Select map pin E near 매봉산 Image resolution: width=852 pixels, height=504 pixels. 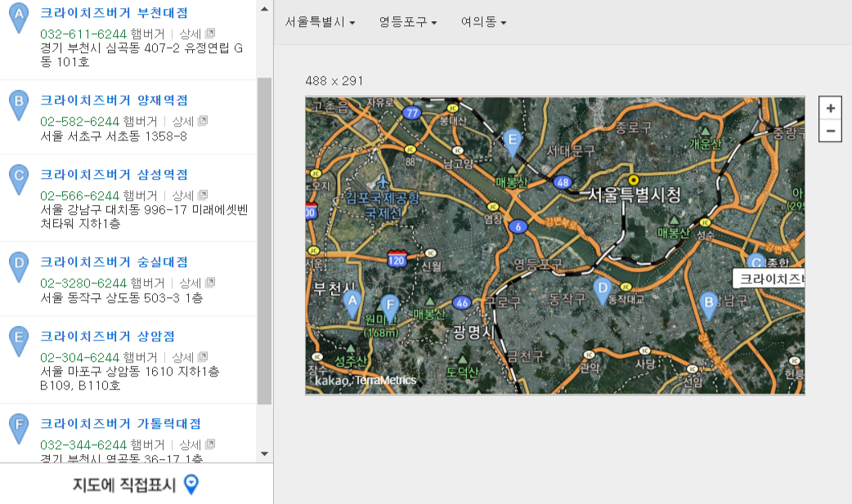[512, 143]
